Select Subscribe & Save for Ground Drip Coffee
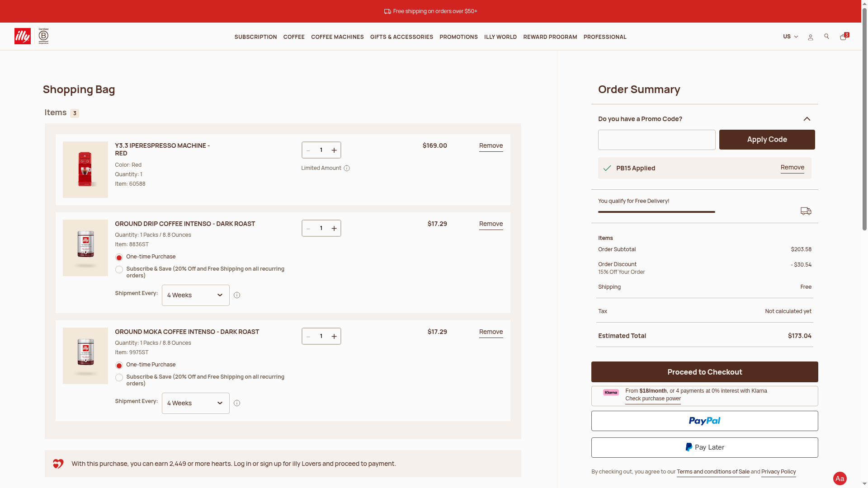This screenshot has height=488, width=868. tap(119, 270)
